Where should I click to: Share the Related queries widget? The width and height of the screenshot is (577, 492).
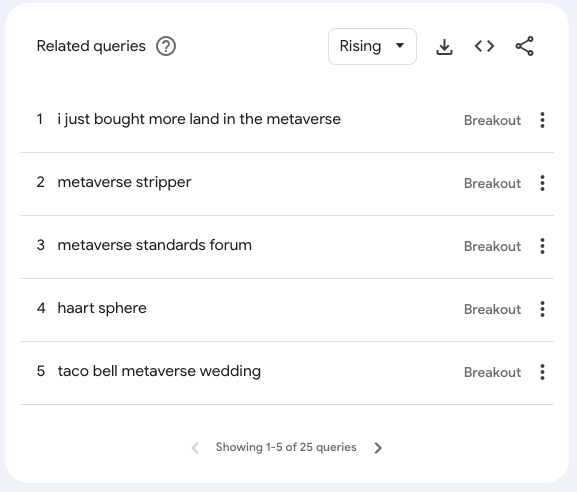click(524, 46)
